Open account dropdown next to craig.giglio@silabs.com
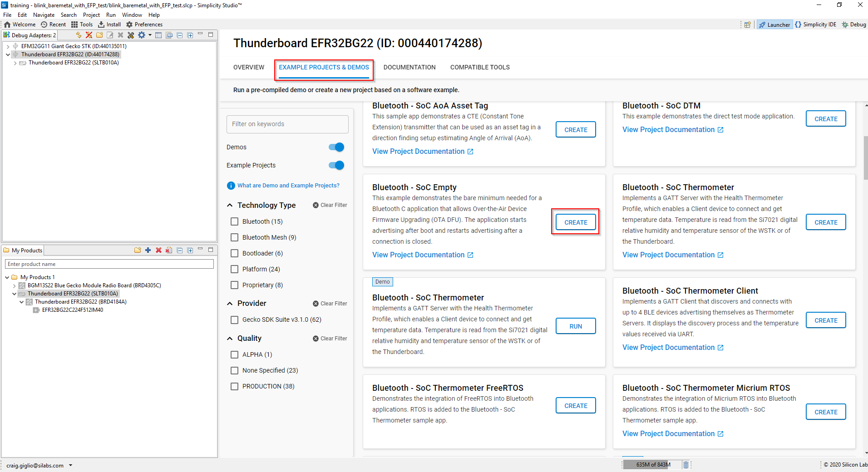868x472 pixels. (70, 465)
